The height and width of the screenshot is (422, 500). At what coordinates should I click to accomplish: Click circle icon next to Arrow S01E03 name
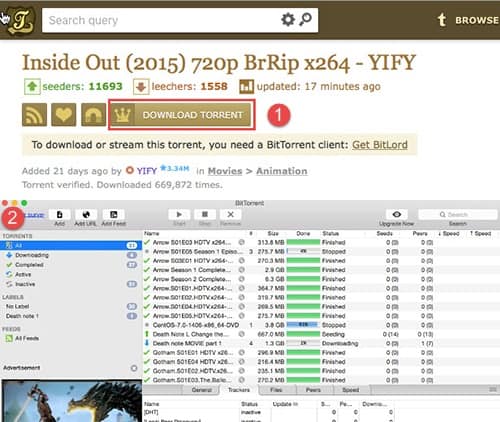pos(242,242)
